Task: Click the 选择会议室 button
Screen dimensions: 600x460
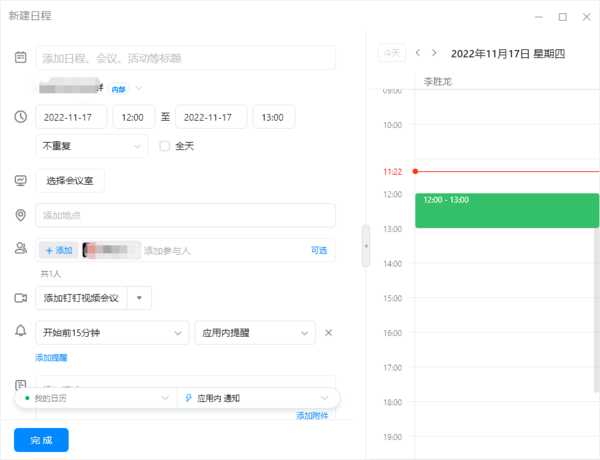Action: point(70,181)
